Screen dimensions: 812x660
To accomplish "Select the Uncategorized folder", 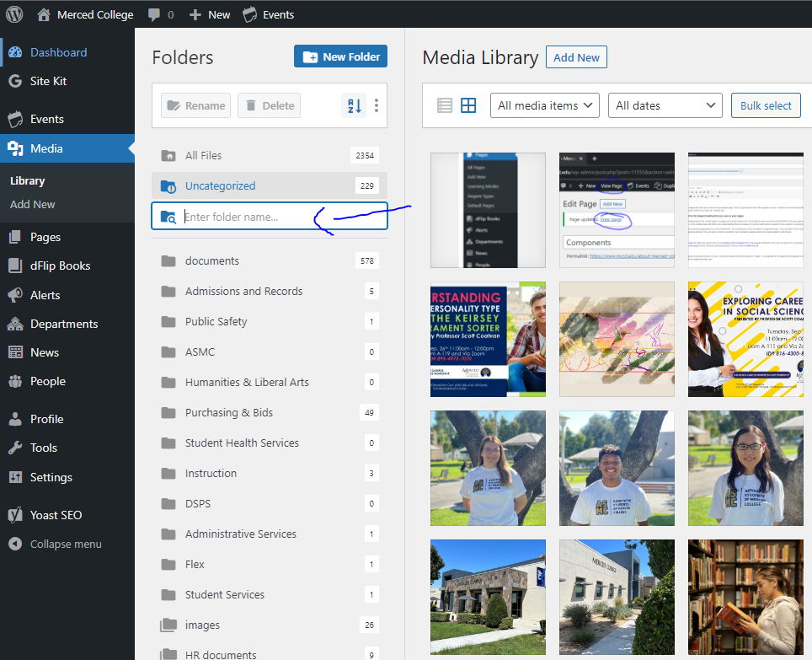I will 270,185.
